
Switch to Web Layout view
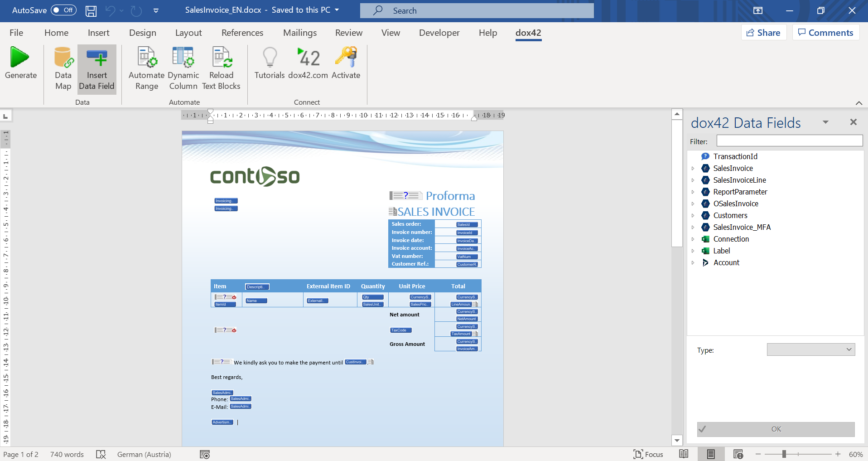click(738, 454)
